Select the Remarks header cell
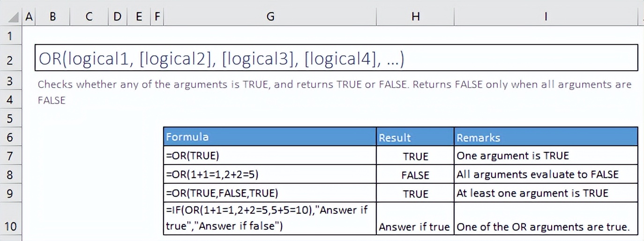Image resolution: width=644 pixels, height=241 pixels. pyautogui.click(x=546, y=137)
